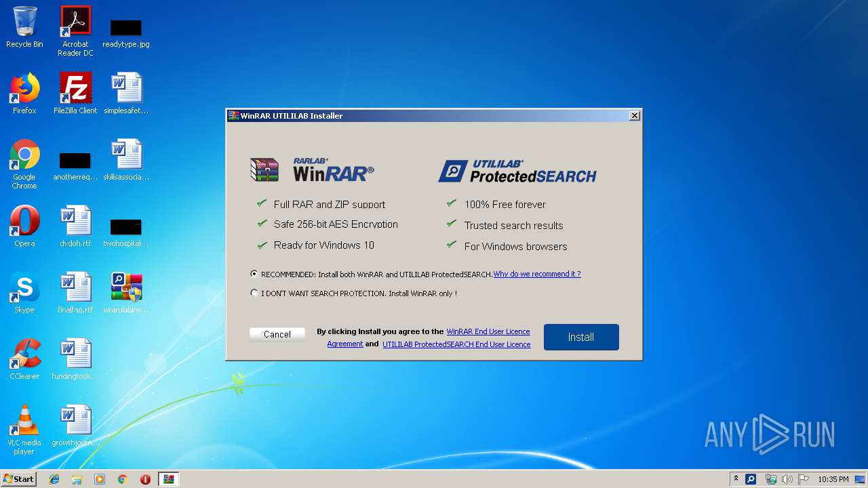Click the Show desktop button
Image resolution: width=868 pixels, height=488 pixels.
[861, 479]
